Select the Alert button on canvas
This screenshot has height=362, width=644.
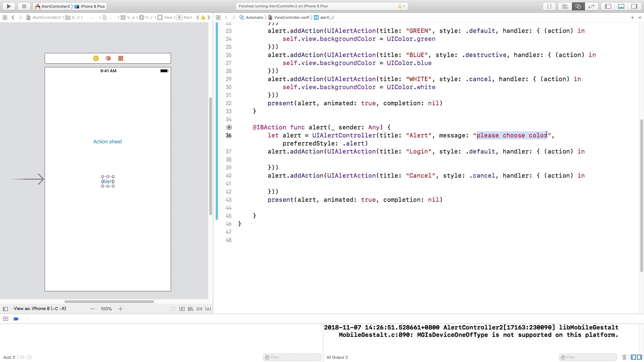108,181
